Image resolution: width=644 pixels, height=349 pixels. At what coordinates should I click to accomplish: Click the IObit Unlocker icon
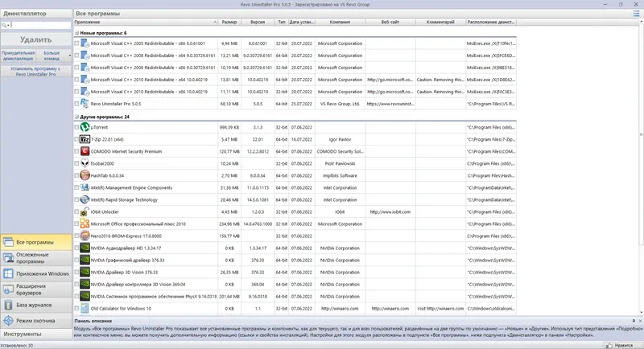[85, 211]
